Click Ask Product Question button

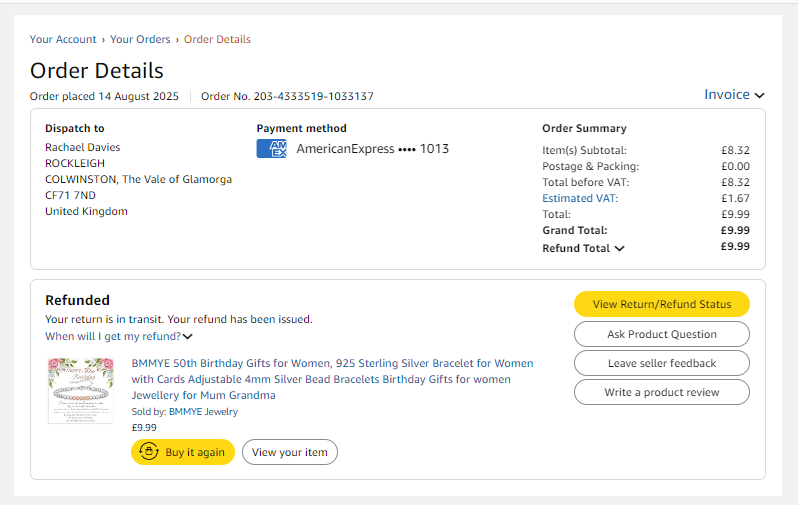pyautogui.click(x=661, y=334)
